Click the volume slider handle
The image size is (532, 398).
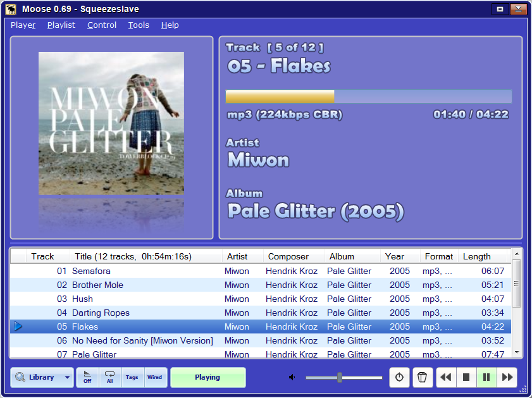coord(340,377)
